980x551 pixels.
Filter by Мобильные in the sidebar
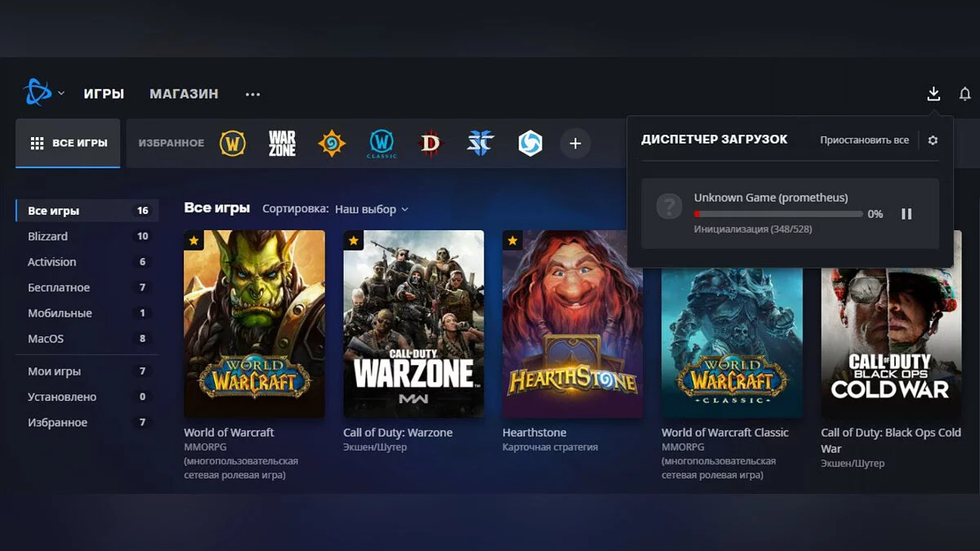click(x=87, y=313)
